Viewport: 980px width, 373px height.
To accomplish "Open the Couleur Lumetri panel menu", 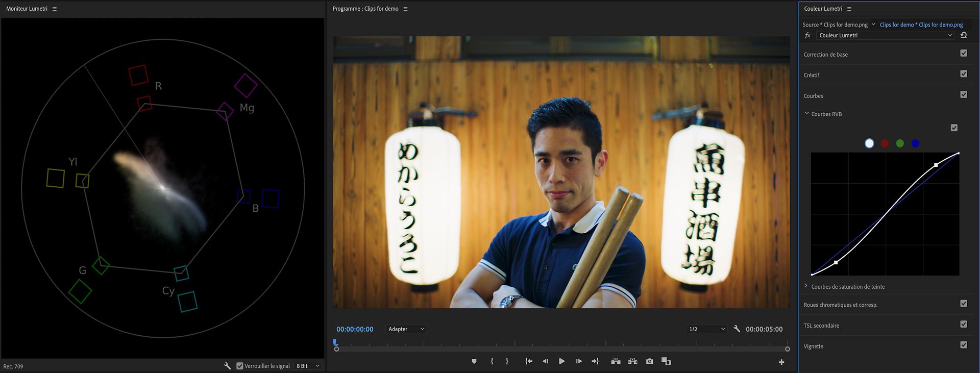I will (849, 9).
